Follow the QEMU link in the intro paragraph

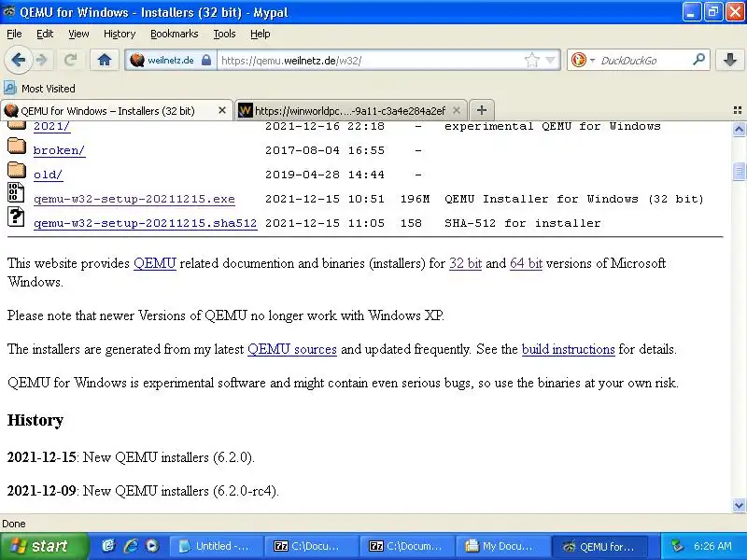coord(155,263)
